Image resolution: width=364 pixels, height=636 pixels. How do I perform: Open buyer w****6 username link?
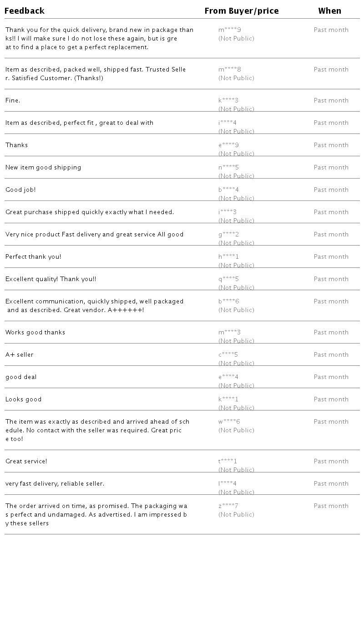tap(229, 422)
